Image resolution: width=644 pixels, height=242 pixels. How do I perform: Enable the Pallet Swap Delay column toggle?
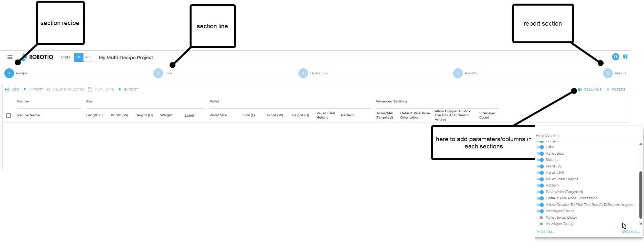(x=540, y=218)
